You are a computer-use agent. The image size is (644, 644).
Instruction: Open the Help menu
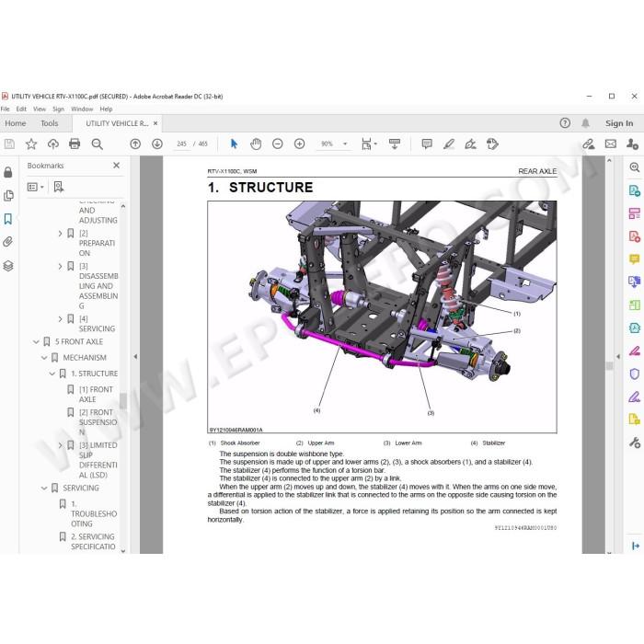pyautogui.click(x=106, y=109)
